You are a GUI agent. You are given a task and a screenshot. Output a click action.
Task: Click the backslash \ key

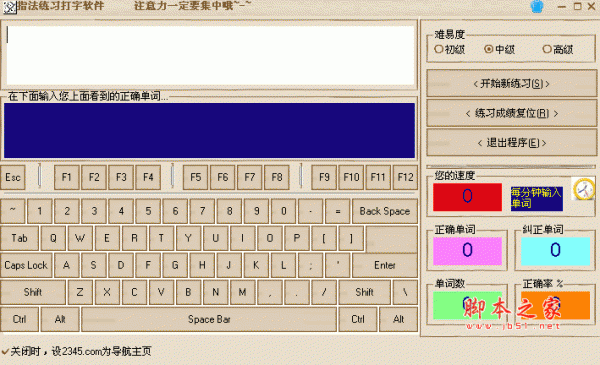coord(405,292)
